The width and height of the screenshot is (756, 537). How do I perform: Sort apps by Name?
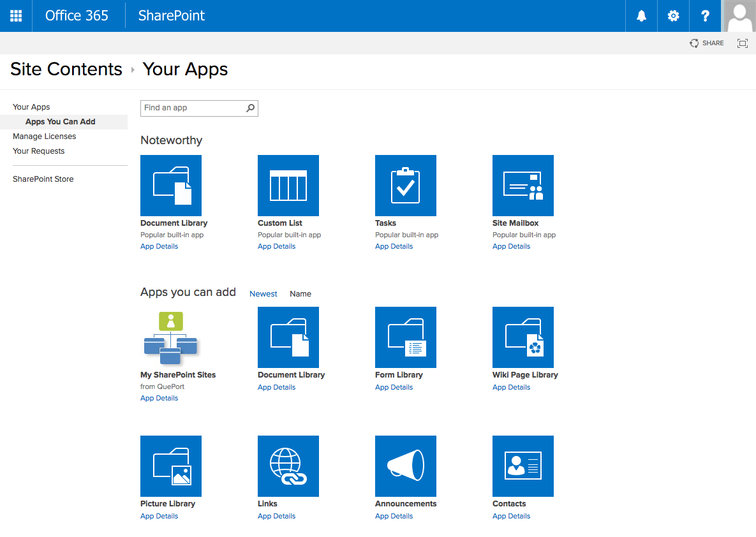(x=300, y=293)
